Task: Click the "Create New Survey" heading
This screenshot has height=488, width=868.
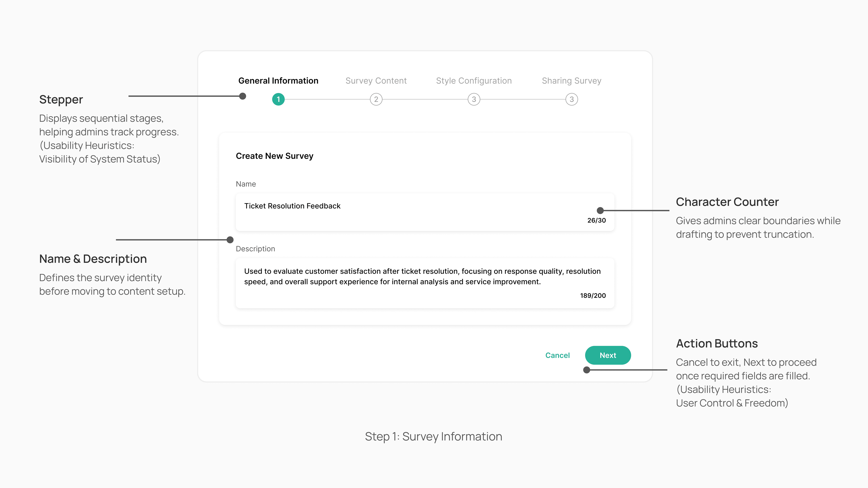Action: pos(275,156)
